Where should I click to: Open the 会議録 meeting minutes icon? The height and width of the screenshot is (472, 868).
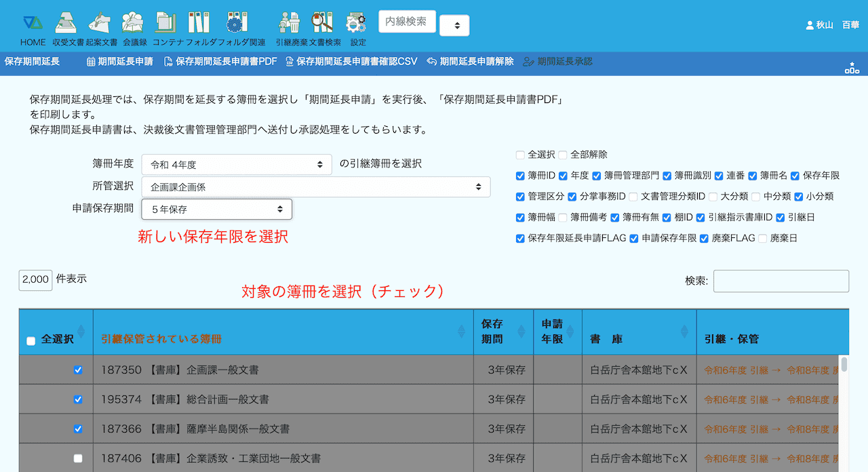132,23
